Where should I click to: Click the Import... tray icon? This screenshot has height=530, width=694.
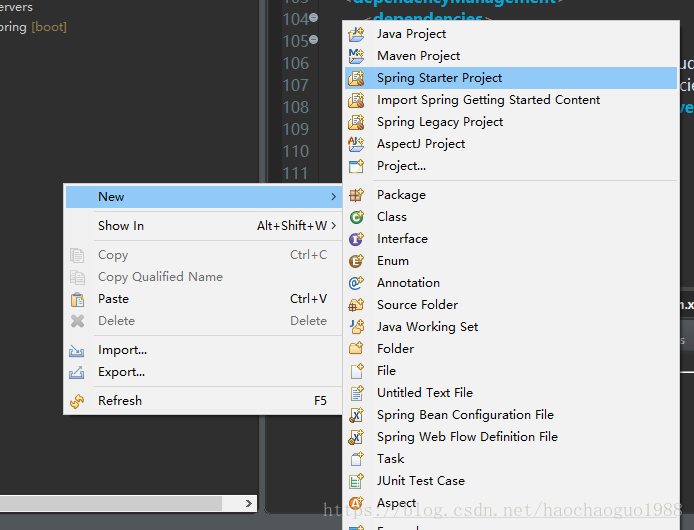77,351
